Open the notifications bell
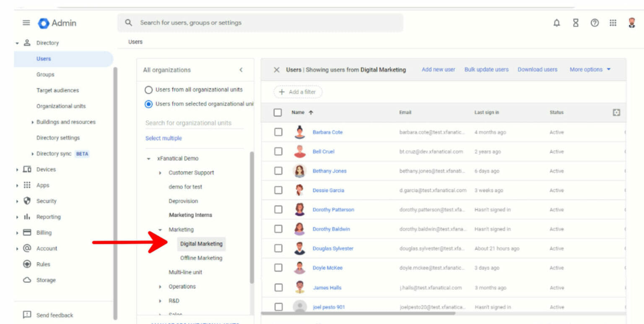Screen dimensions: 644x324 556,23
